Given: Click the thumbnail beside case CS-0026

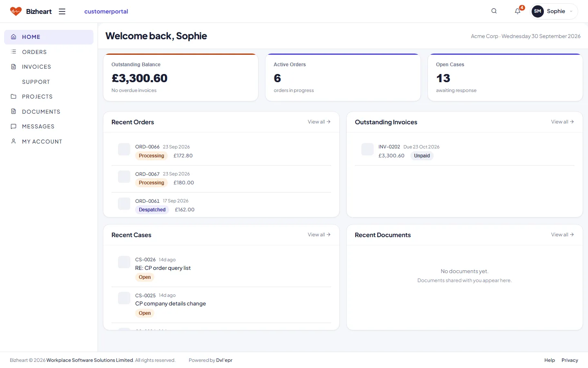Looking at the screenshot, I should pyautogui.click(x=124, y=262).
